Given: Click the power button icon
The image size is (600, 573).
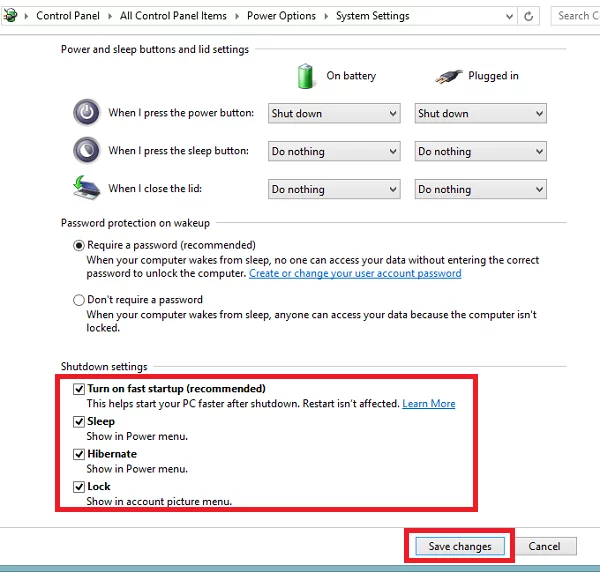Looking at the screenshot, I should (x=86, y=113).
